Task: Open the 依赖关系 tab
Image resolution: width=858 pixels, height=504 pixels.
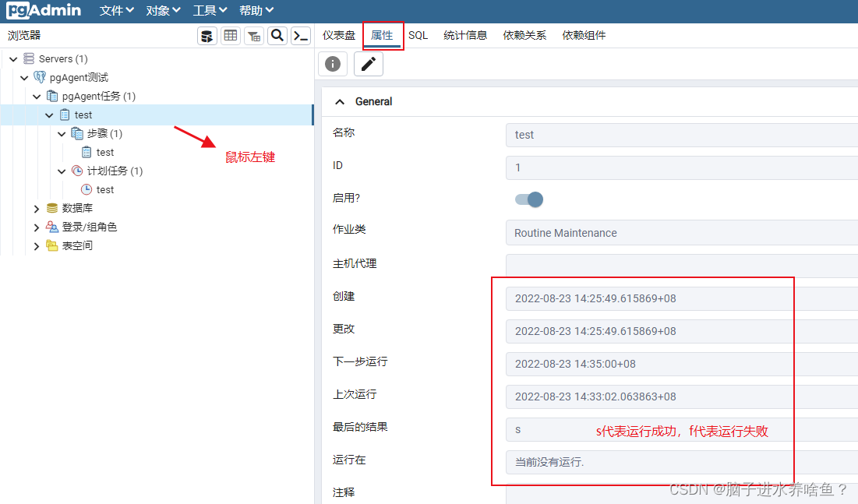Action: tap(524, 35)
